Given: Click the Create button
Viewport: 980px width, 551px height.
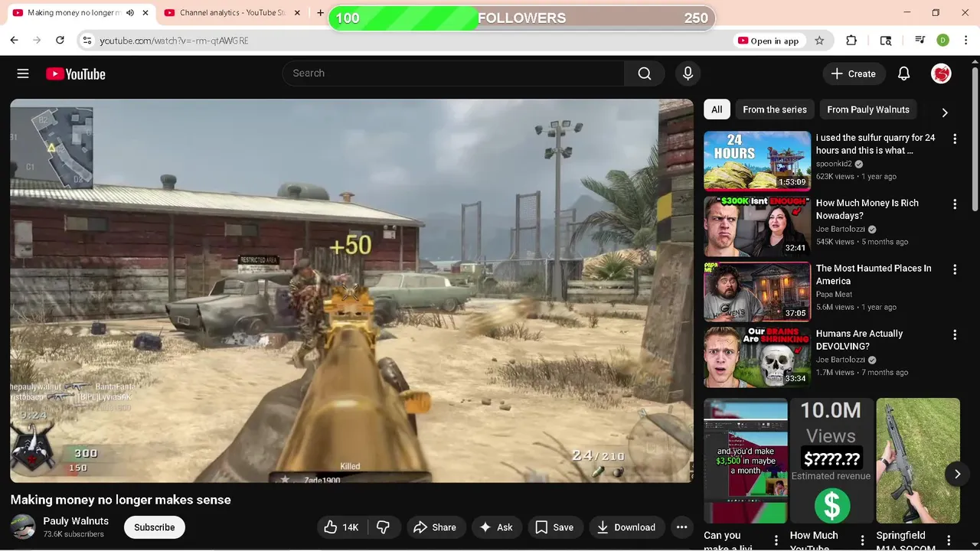Looking at the screenshot, I should [x=854, y=73].
